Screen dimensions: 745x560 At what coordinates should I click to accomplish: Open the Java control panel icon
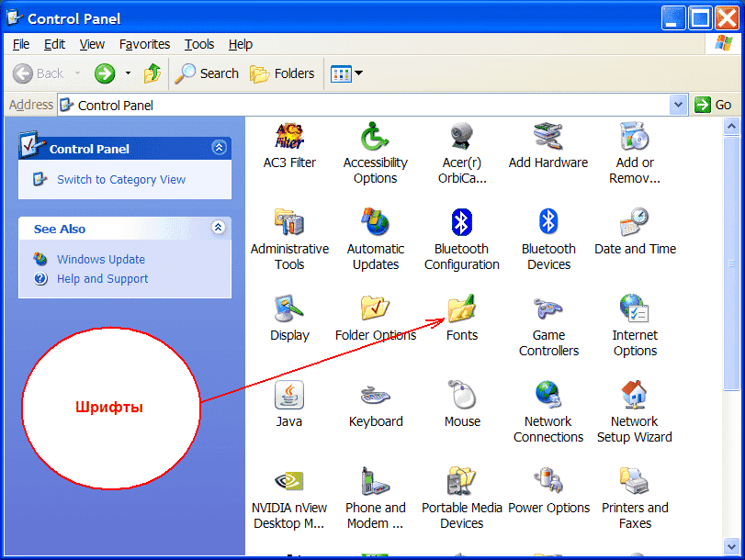[289, 397]
